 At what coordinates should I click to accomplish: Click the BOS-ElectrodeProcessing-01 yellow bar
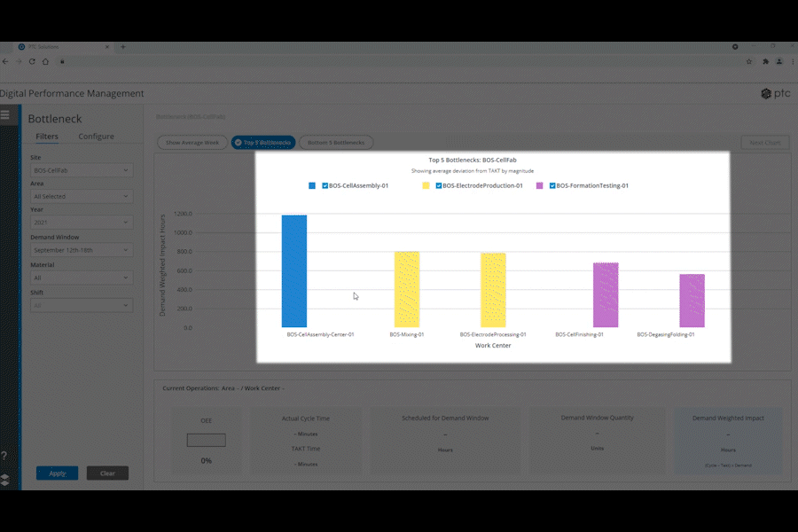(x=493, y=290)
